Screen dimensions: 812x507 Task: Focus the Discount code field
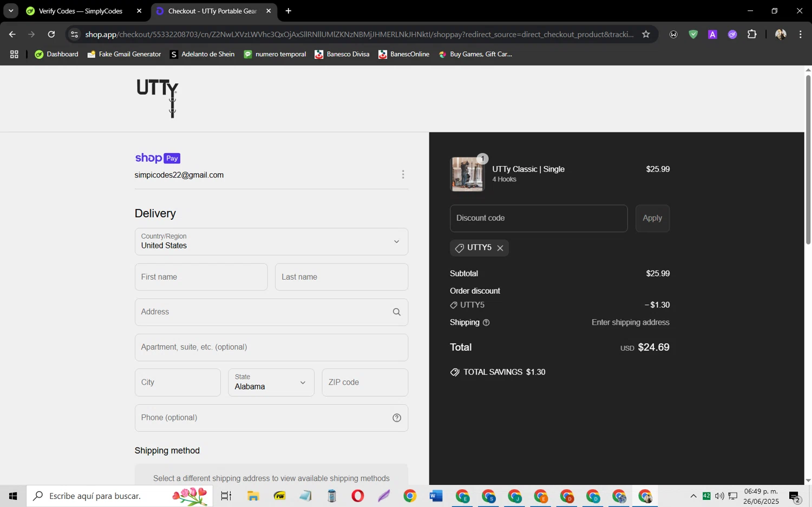point(539,218)
